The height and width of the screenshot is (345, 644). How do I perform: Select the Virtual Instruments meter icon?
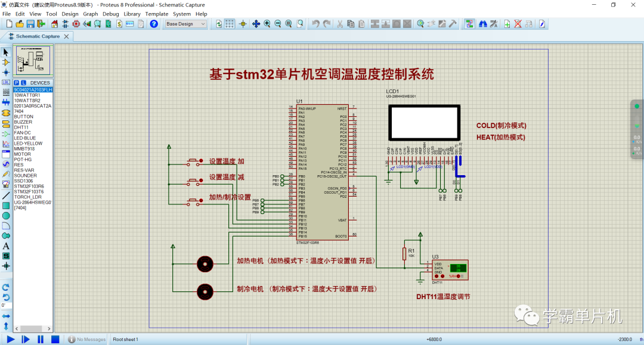tap(6, 185)
